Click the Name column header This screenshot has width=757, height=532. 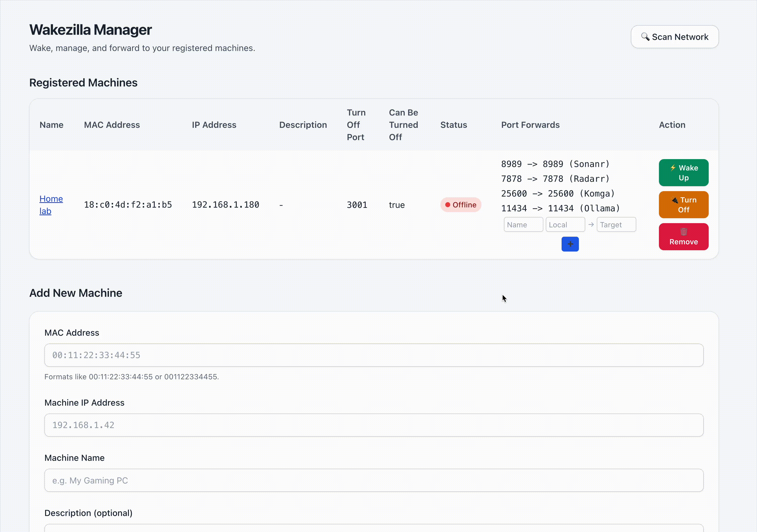(x=52, y=125)
